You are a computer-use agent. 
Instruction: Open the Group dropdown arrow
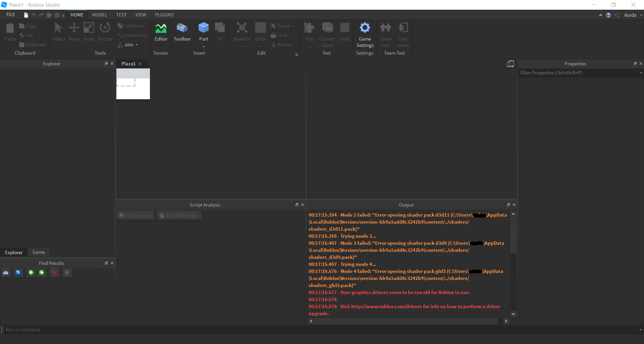click(x=293, y=26)
